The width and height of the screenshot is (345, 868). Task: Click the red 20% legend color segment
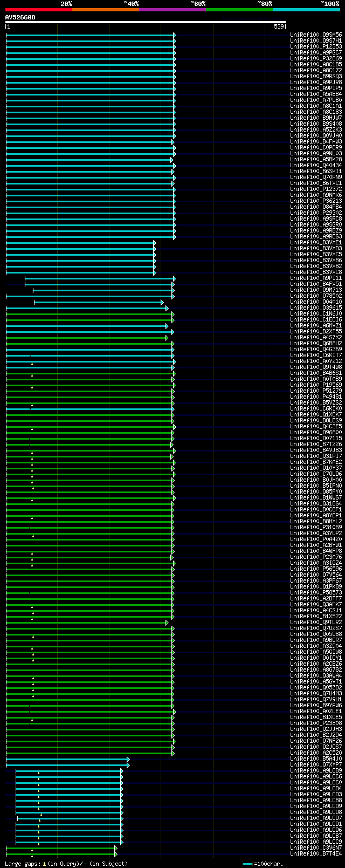pos(39,10)
